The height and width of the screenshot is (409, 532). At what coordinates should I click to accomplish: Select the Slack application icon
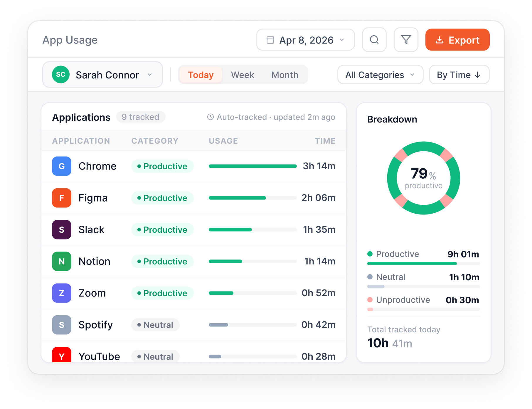61,229
